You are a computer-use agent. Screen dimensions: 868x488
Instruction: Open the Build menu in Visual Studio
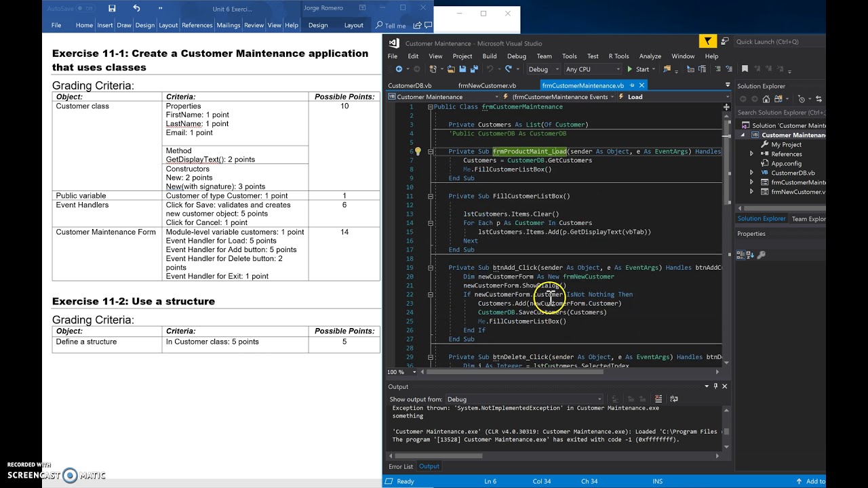(x=490, y=56)
